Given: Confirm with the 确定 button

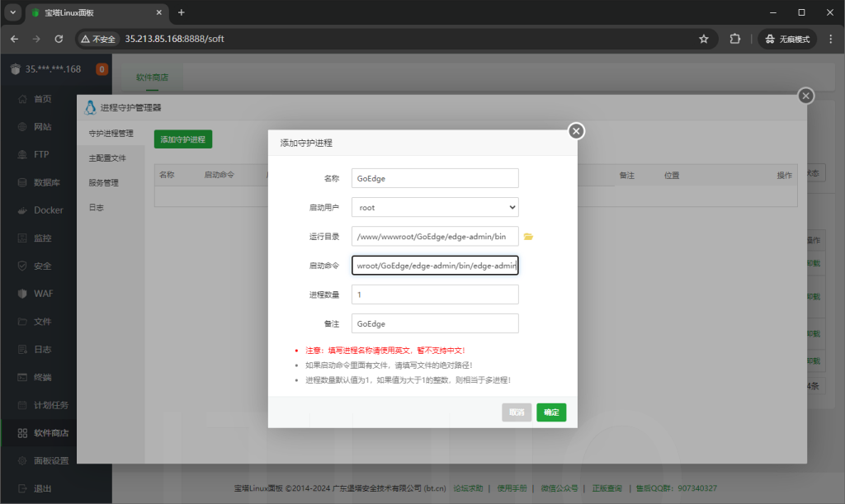Looking at the screenshot, I should tap(550, 412).
